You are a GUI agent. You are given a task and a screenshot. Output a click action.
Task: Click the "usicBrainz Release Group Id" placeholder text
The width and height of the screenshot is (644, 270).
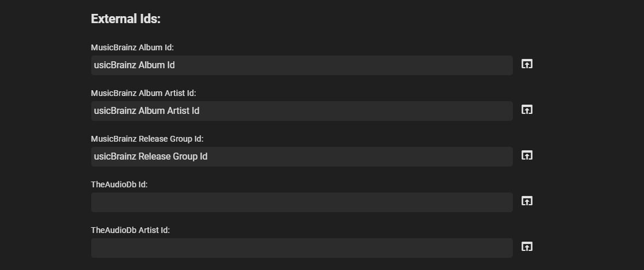pos(151,157)
